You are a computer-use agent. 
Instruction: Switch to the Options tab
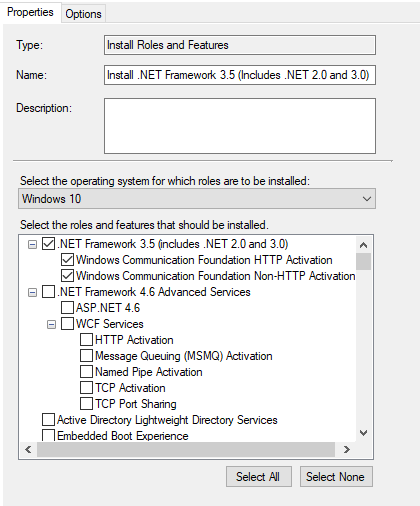pos(83,14)
